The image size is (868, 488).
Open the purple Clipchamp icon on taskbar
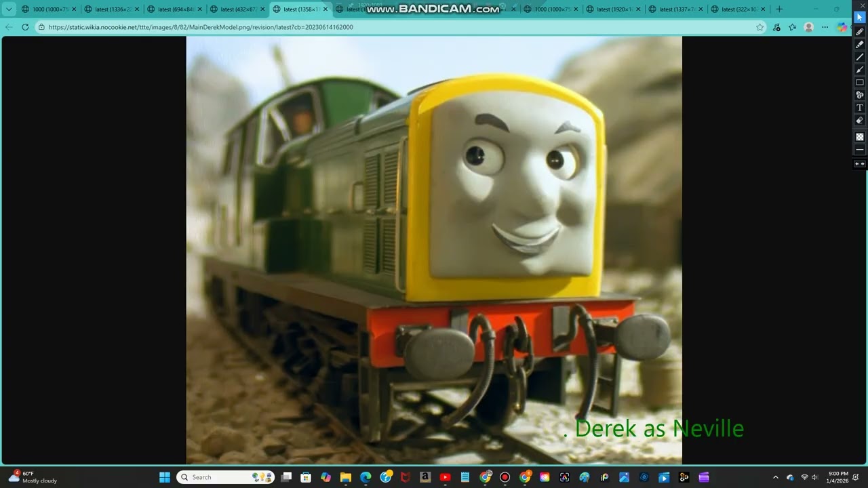click(x=704, y=477)
